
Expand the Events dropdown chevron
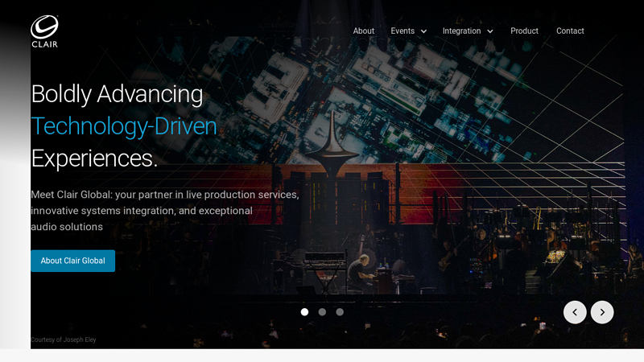423,31
